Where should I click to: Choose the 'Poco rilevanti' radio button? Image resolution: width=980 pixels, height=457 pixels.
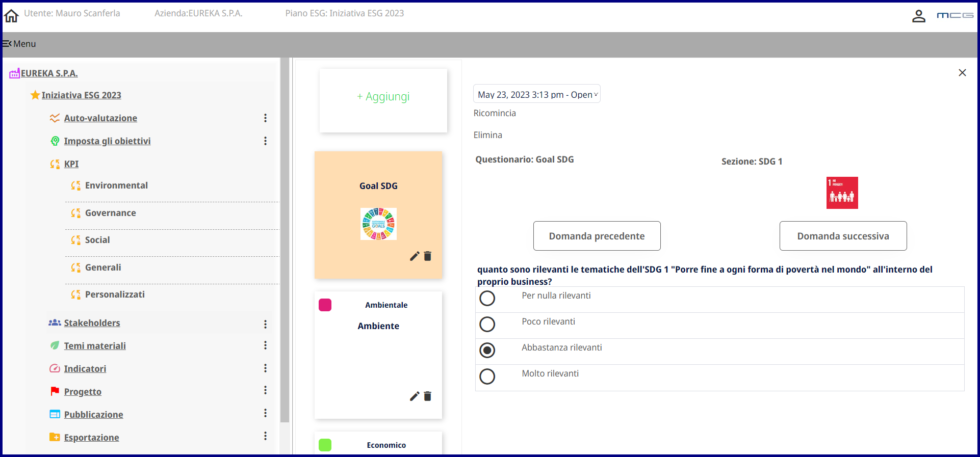tap(487, 325)
